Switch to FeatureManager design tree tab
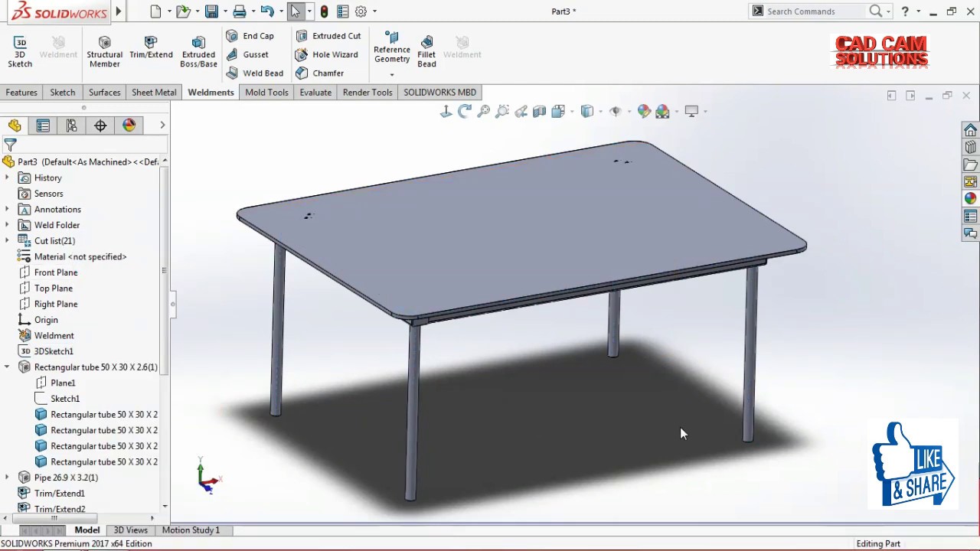 [x=15, y=126]
